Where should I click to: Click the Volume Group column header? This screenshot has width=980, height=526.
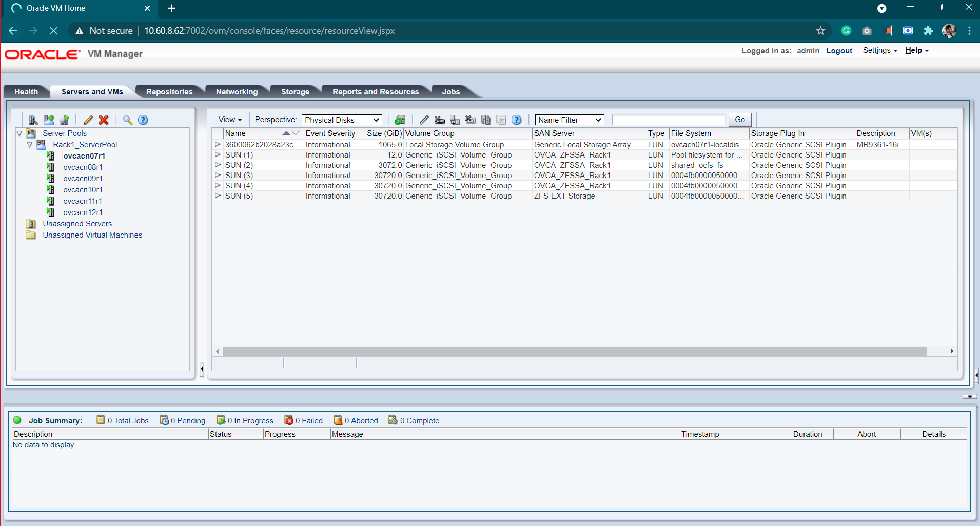click(467, 133)
